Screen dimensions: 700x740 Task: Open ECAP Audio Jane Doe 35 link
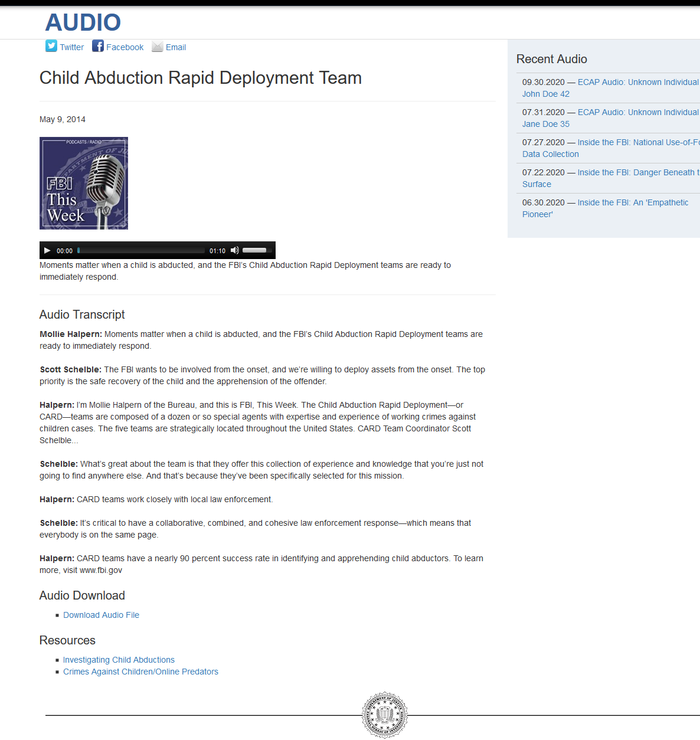tap(610, 118)
